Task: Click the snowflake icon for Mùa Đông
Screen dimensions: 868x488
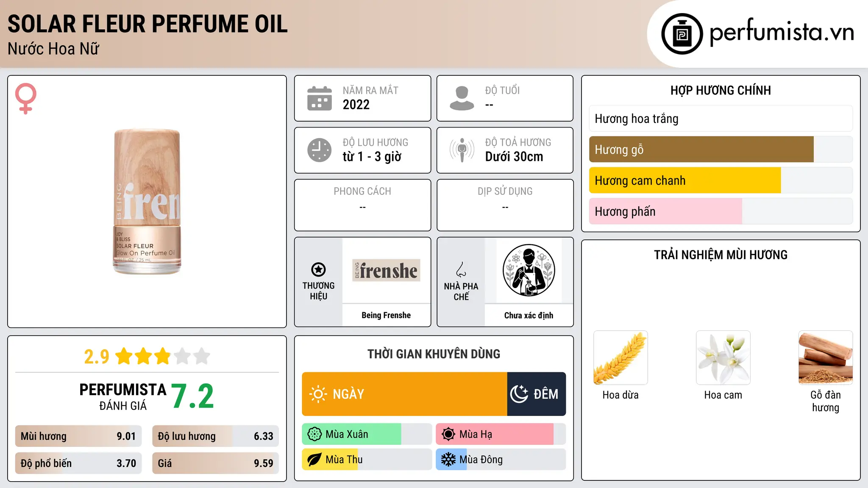Action: point(448,460)
